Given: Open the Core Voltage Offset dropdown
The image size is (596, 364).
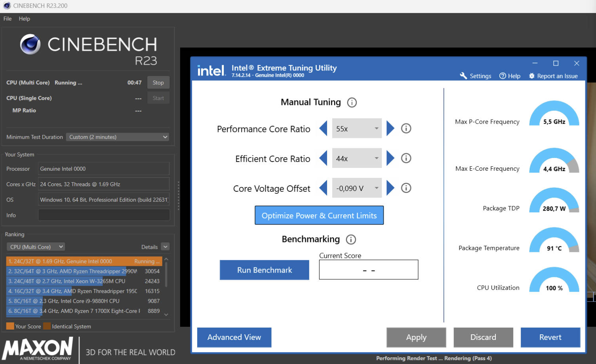Looking at the screenshot, I should [356, 188].
